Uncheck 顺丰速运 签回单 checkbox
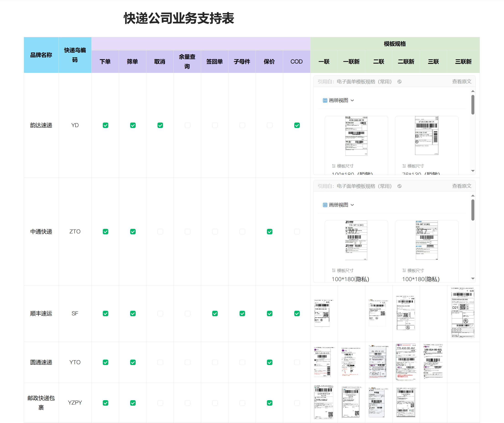The width and height of the screenshot is (504, 423). click(215, 313)
